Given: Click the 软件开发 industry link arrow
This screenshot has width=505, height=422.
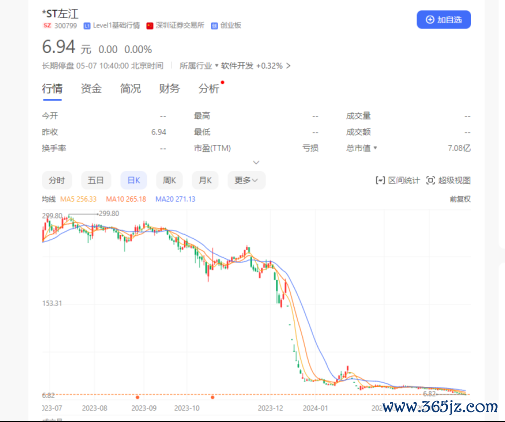Looking at the screenshot, I should pyautogui.click(x=288, y=66).
